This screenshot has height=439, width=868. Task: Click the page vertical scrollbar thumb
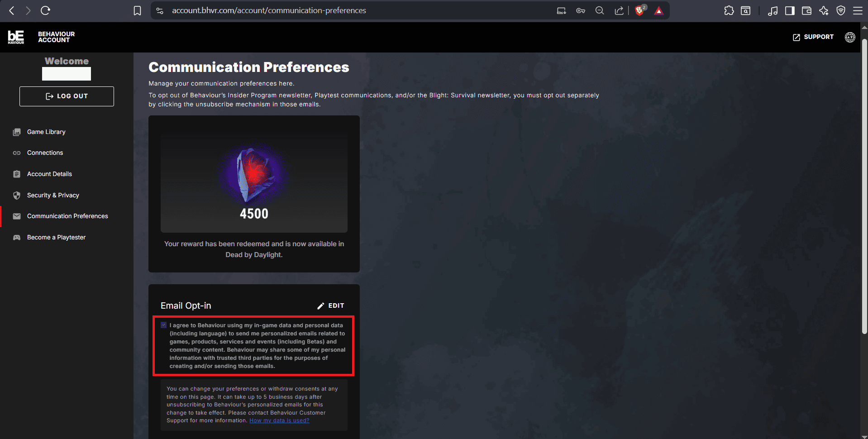pos(864,186)
